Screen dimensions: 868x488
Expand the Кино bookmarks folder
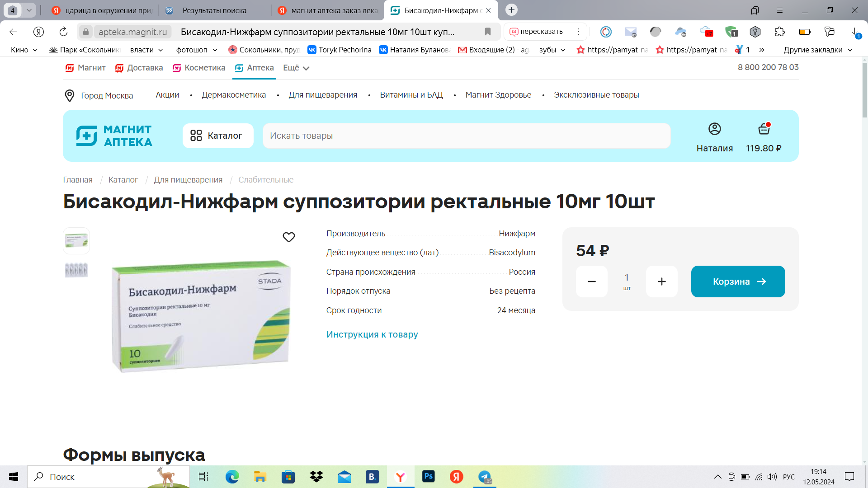24,50
